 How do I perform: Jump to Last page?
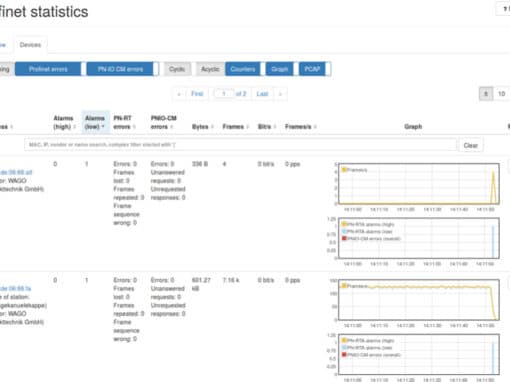[262, 94]
